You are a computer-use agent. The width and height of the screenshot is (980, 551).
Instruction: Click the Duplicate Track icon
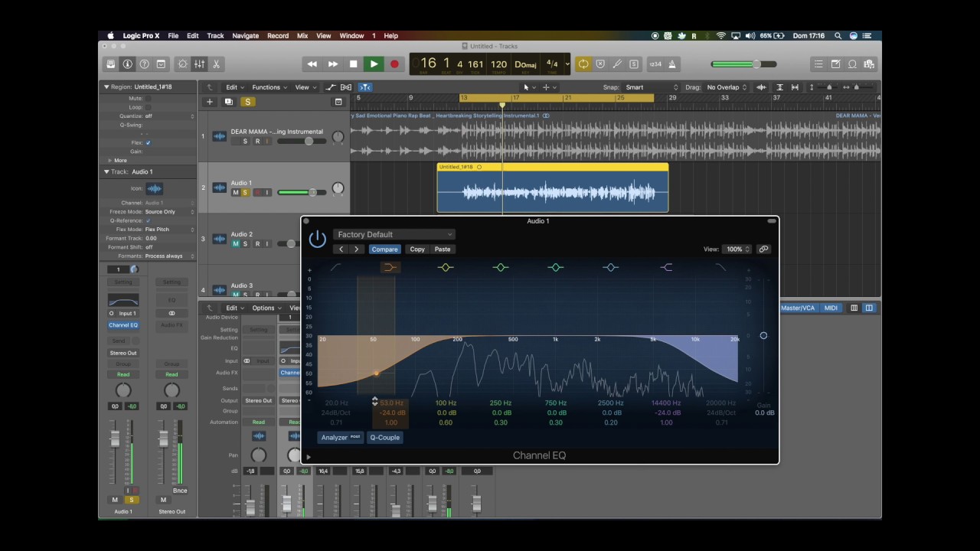click(x=228, y=102)
